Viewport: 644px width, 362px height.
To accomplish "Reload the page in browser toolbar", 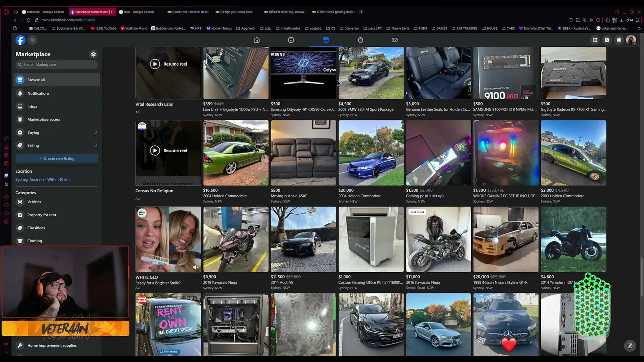I will point(28,20).
